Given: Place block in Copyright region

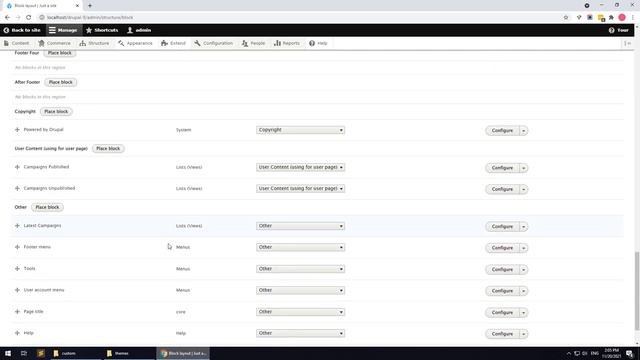Looking at the screenshot, I should tap(56, 112).
